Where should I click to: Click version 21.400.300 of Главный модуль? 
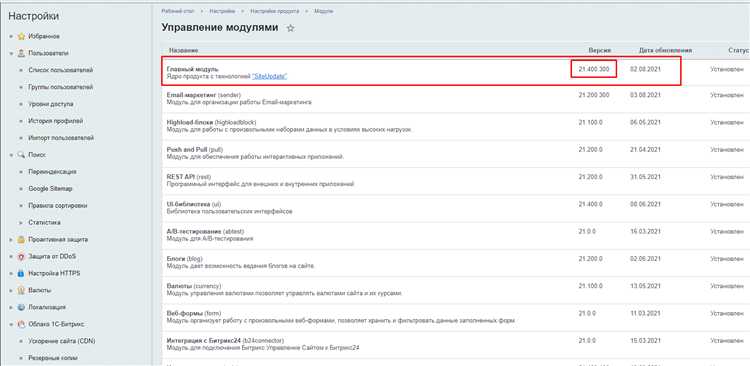coord(594,69)
